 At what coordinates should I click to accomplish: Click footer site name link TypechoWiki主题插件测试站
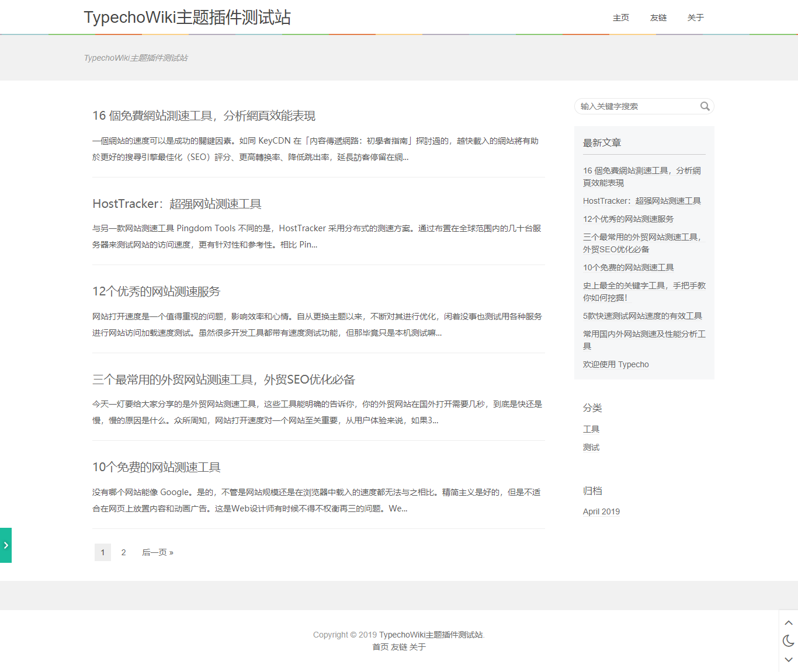pyautogui.click(x=431, y=635)
